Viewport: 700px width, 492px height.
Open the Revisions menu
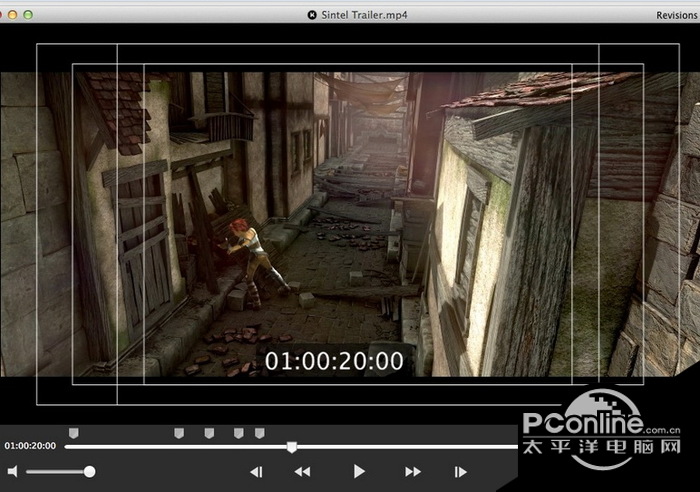pos(676,15)
